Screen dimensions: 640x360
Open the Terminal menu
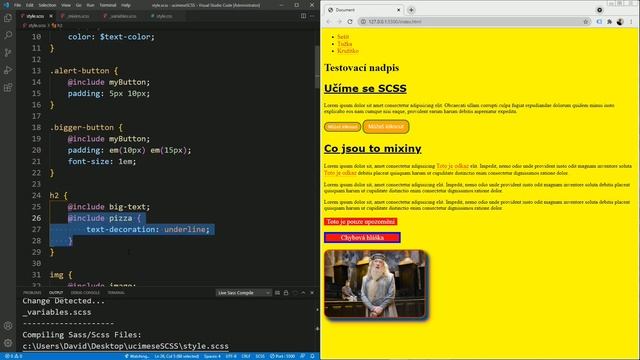pyautogui.click(x=108, y=5)
